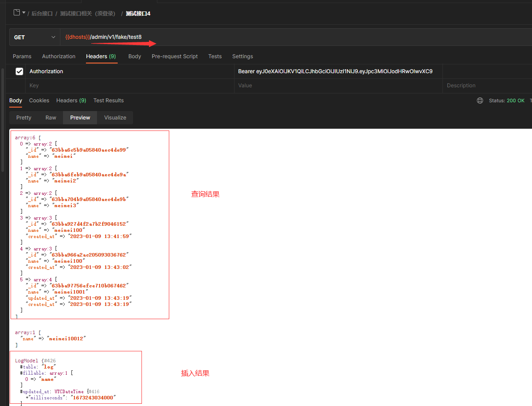This screenshot has width=532, height=406.
Task: Click the Bearer token value cell
Action: pyautogui.click(x=338, y=71)
